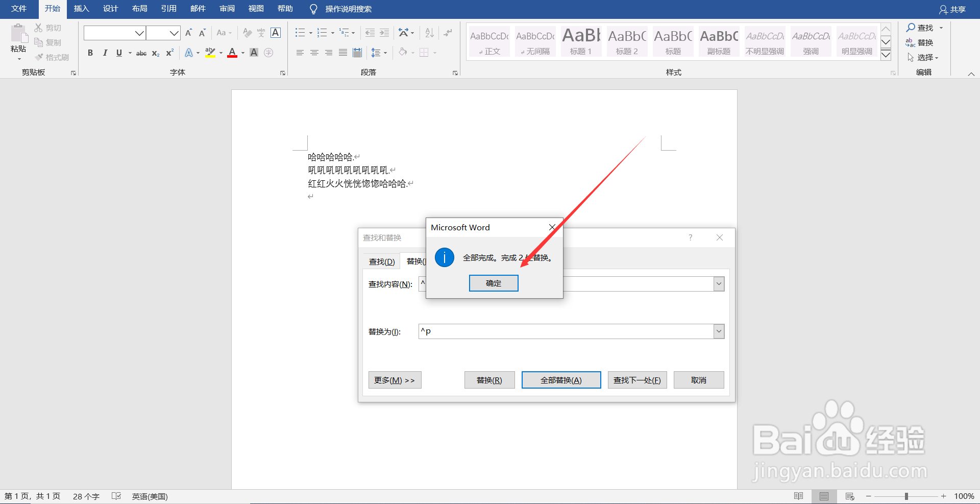Click the Share button at top right
This screenshot has height=504, width=980.
click(952, 9)
